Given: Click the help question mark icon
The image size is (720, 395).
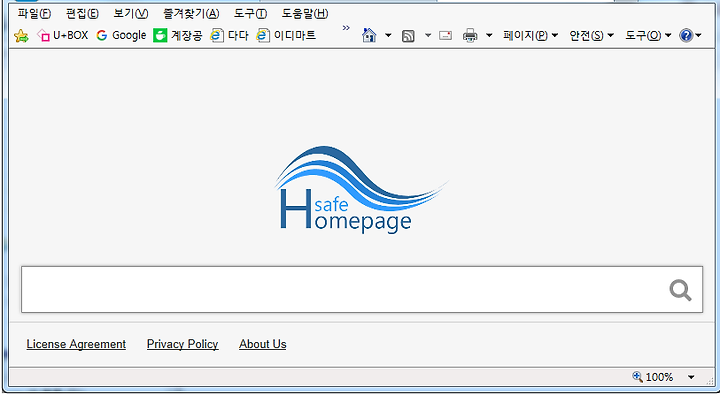Looking at the screenshot, I should click(x=686, y=35).
